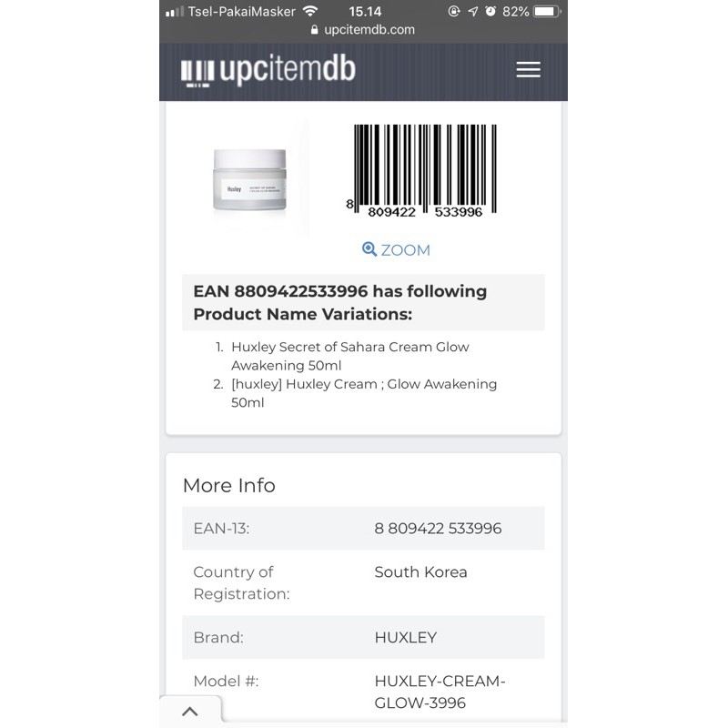This screenshot has width=728, height=728.
Task: Select second variation [huxley] Huxley Cream
Action: click(364, 393)
